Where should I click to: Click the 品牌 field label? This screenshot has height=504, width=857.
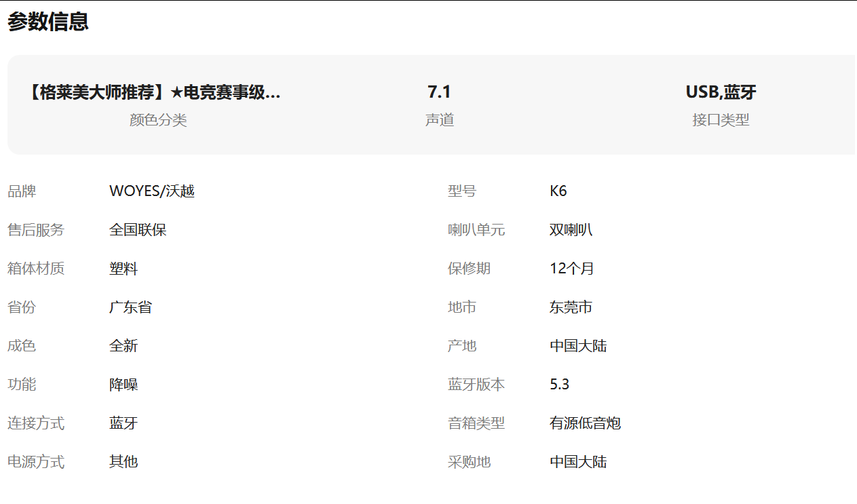click(23, 191)
